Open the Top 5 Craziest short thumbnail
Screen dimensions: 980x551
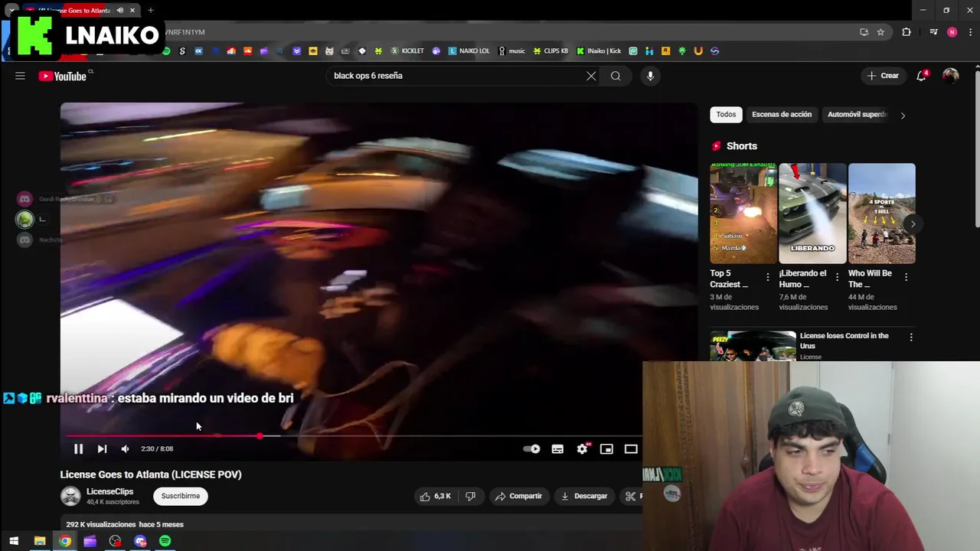point(743,213)
